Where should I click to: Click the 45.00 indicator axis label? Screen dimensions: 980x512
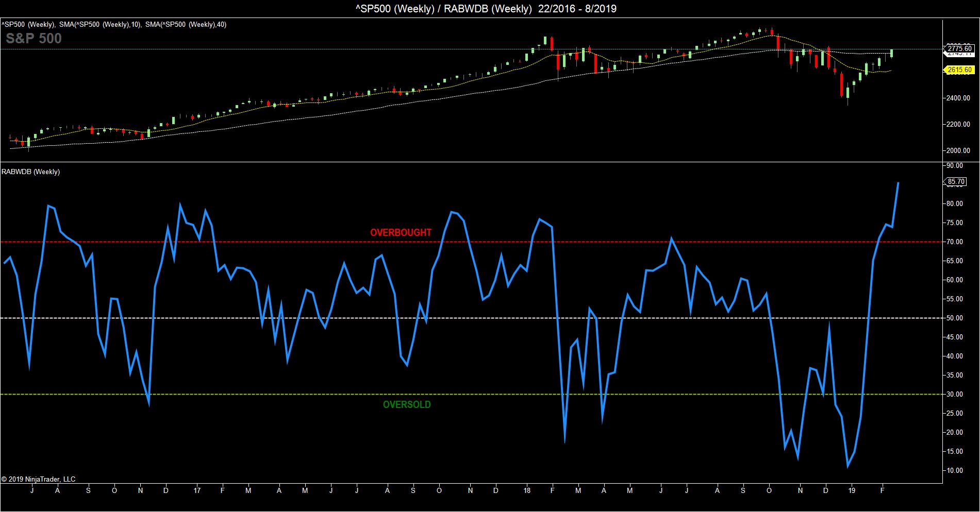pos(955,337)
